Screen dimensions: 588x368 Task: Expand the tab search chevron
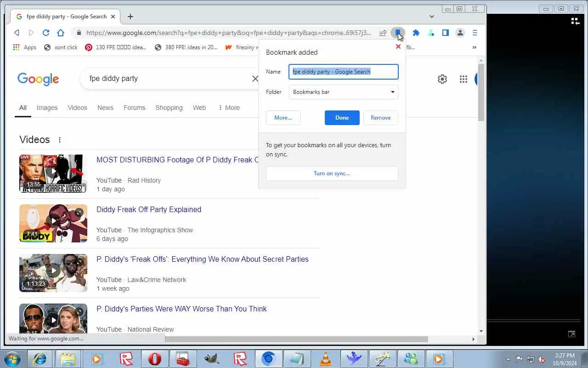pos(432,17)
